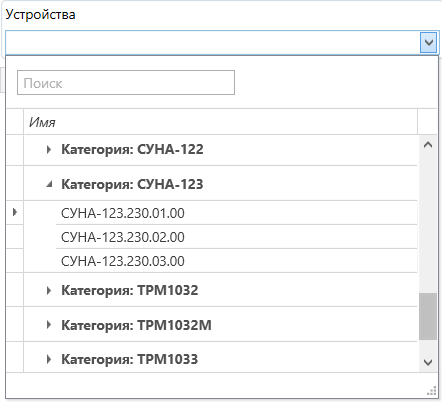The width and height of the screenshot is (442, 402).
Task: Click the scroll up arrow
Action: tap(428, 145)
